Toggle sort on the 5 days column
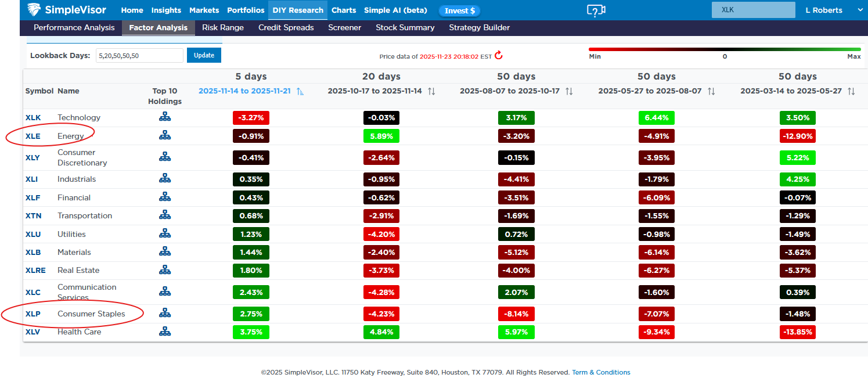Viewport: 868px width, 385px height. coord(300,92)
